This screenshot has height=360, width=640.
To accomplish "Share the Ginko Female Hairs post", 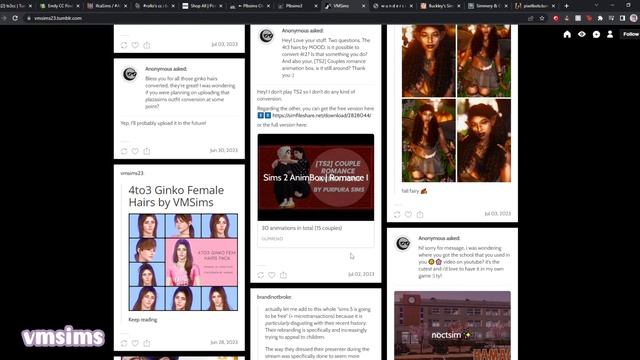I will point(147,343).
